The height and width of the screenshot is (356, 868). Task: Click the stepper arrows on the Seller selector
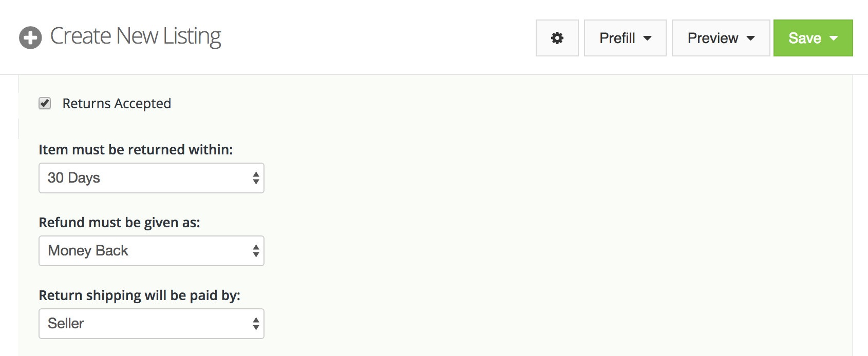(x=255, y=324)
